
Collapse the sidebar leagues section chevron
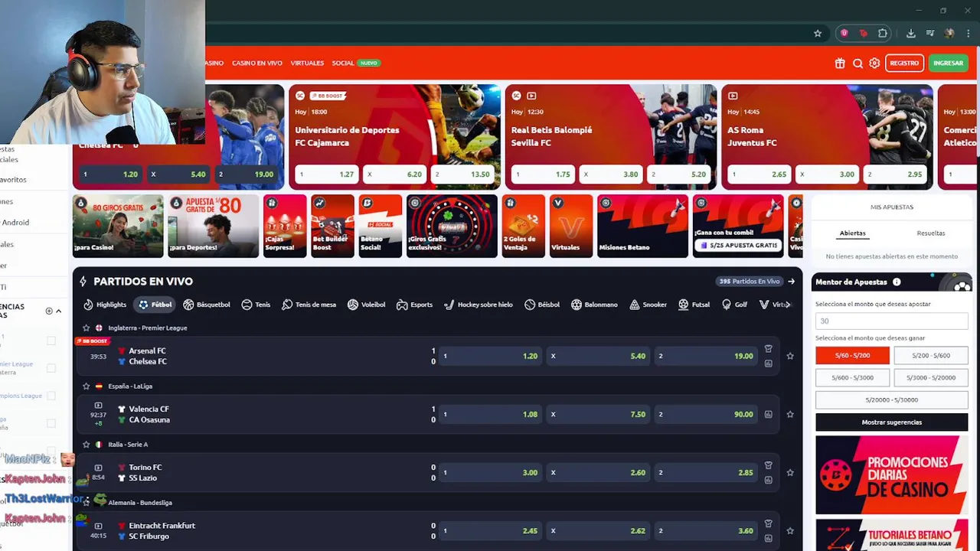(x=58, y=311)
